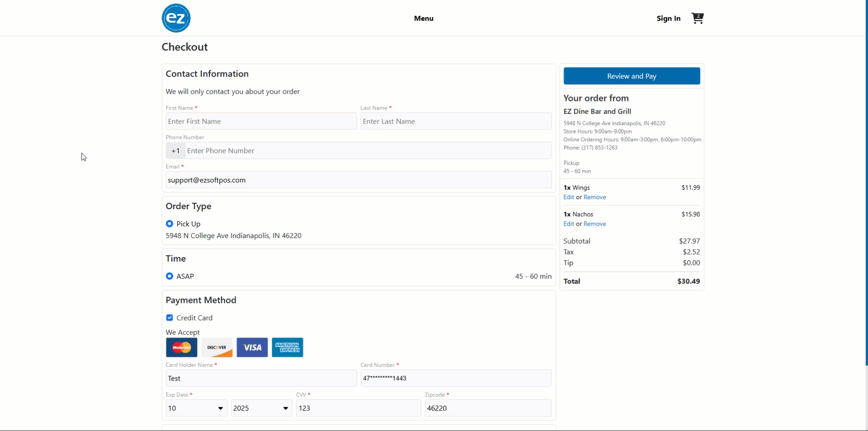Click the Discover card logo
Screen dimensions: 868x431
coord(217,347)
